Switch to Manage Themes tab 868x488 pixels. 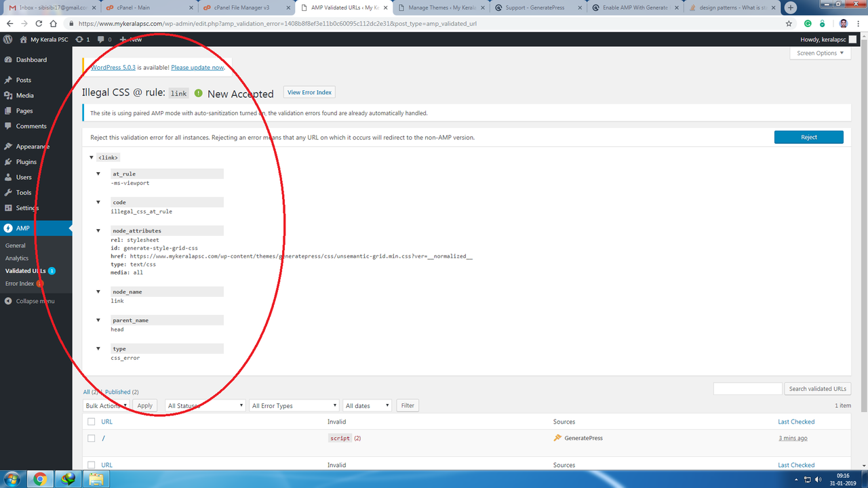pos(441,7)
